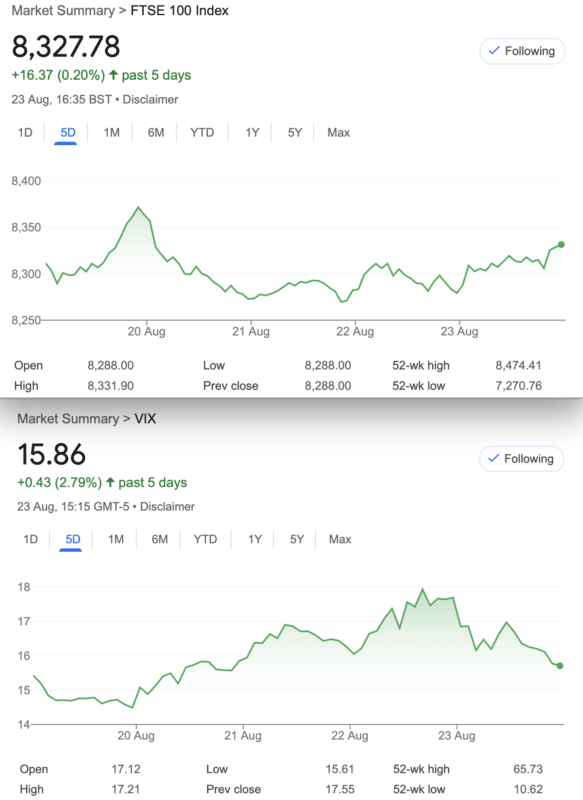Click the VIX title text

pos(145,419)
